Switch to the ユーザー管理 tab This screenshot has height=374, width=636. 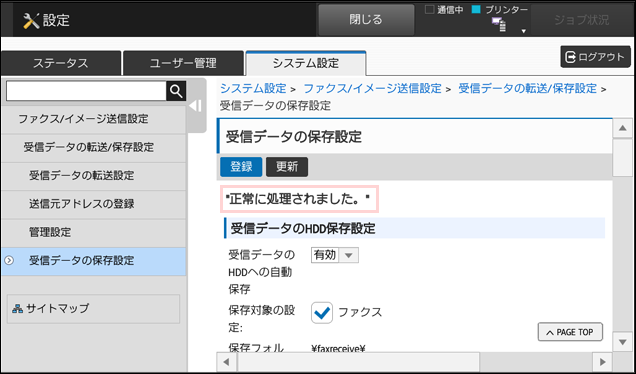tap(183, 63)
